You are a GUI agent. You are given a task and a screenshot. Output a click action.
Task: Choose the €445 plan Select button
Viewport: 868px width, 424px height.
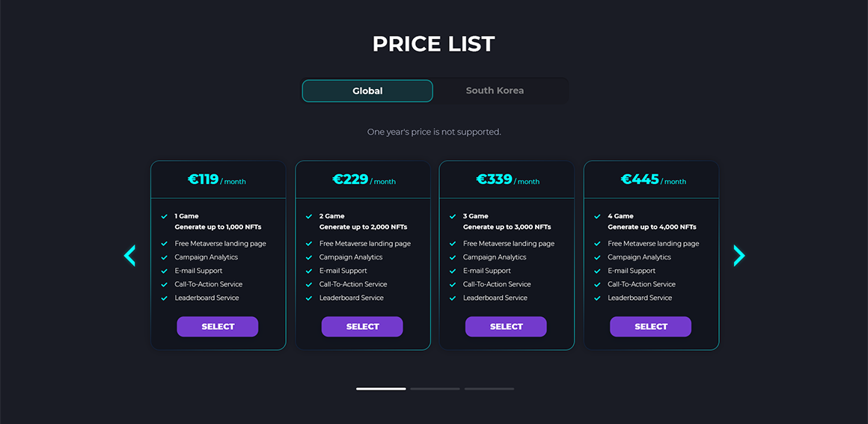(650, 327)
